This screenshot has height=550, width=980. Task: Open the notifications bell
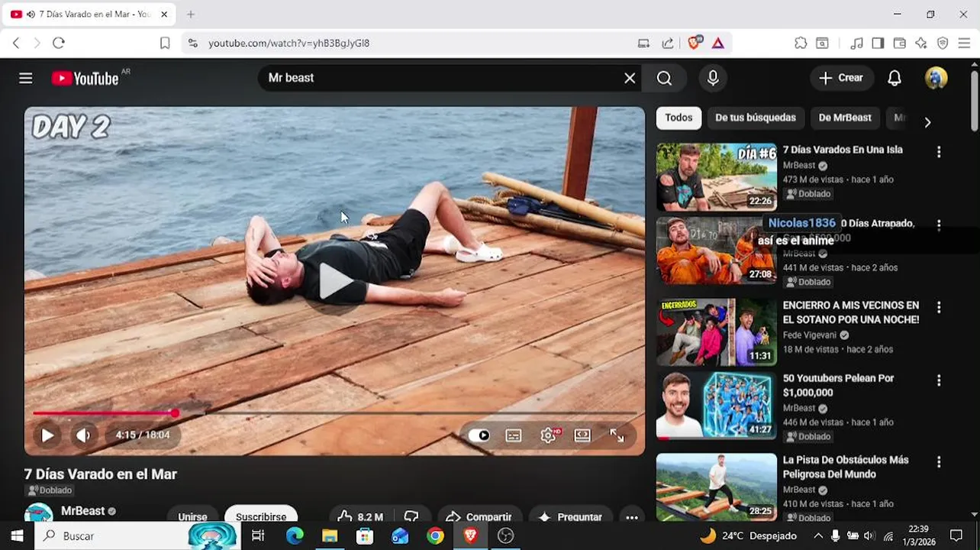click(895, 78)
